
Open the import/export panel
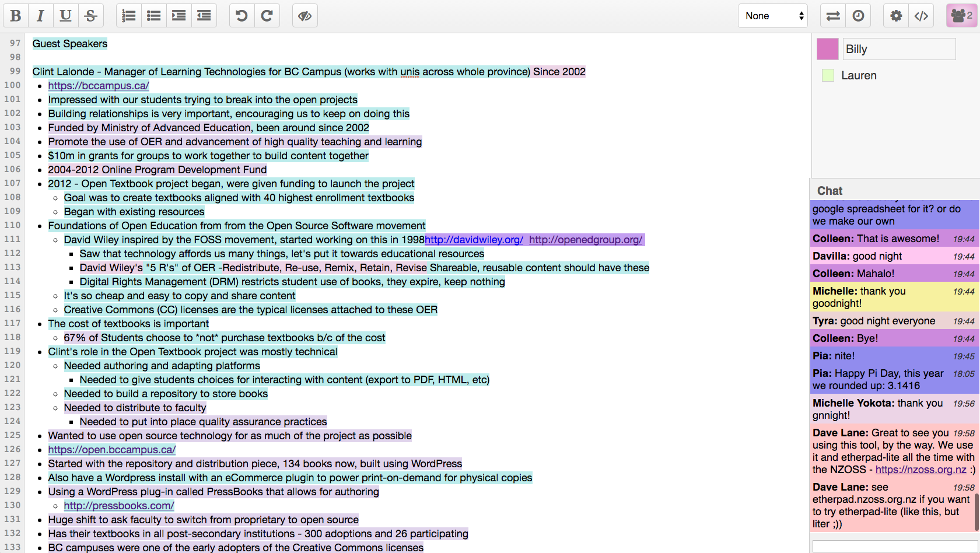pyautogui.click(x=833, y=16)
